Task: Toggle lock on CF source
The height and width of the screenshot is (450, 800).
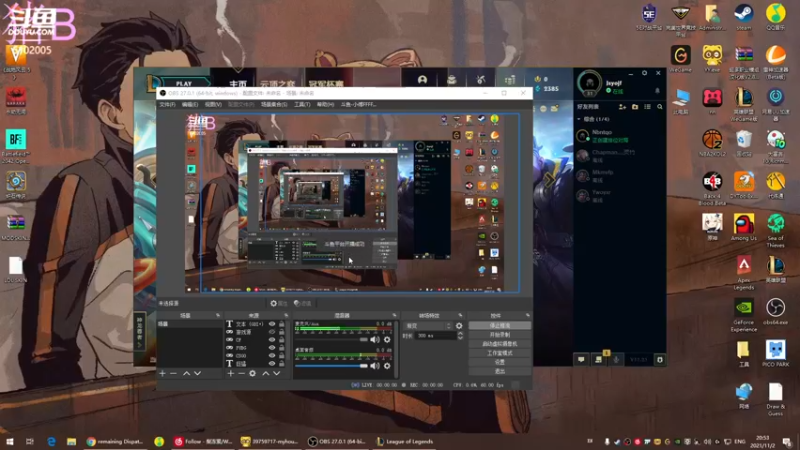Action: pos(282,340)
